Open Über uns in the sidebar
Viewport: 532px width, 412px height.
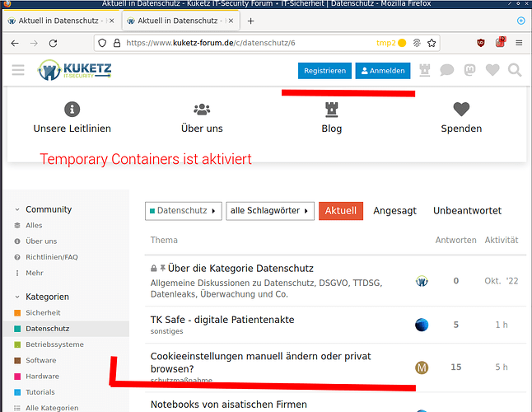tap(41, 241)
